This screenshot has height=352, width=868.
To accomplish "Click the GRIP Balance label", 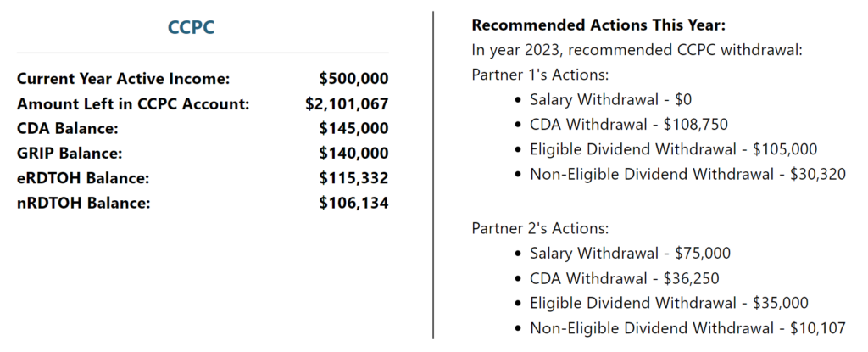I will coord(70,154).
